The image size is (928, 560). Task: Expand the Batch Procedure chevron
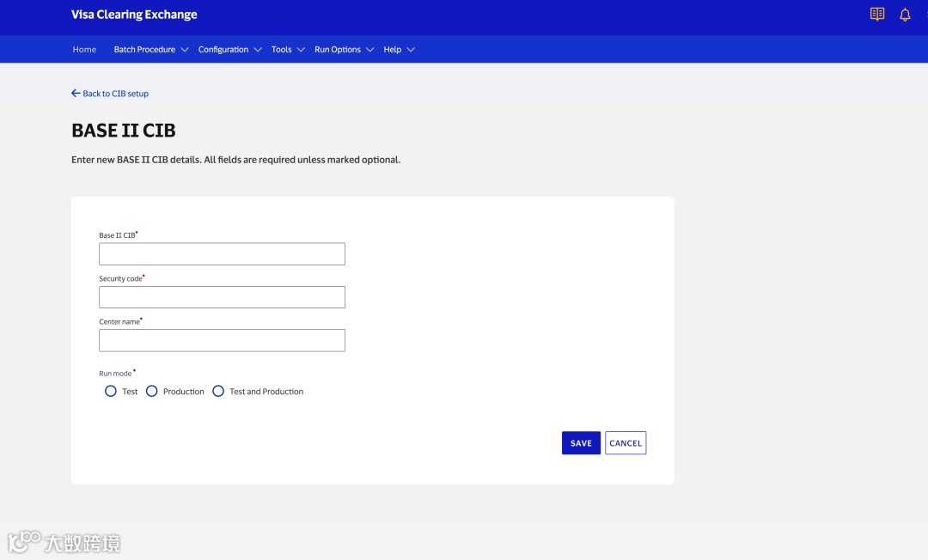[x=185, y=50]
